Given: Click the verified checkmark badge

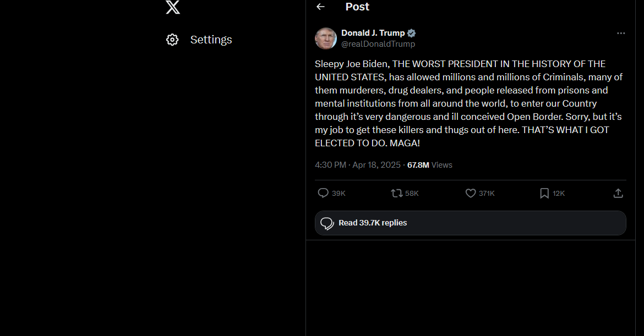Looking at the screenshot, I should pos(411,32).
